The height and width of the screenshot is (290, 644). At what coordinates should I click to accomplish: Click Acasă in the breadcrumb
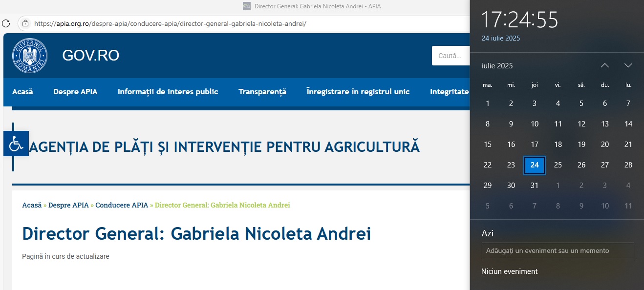(32, 205)
